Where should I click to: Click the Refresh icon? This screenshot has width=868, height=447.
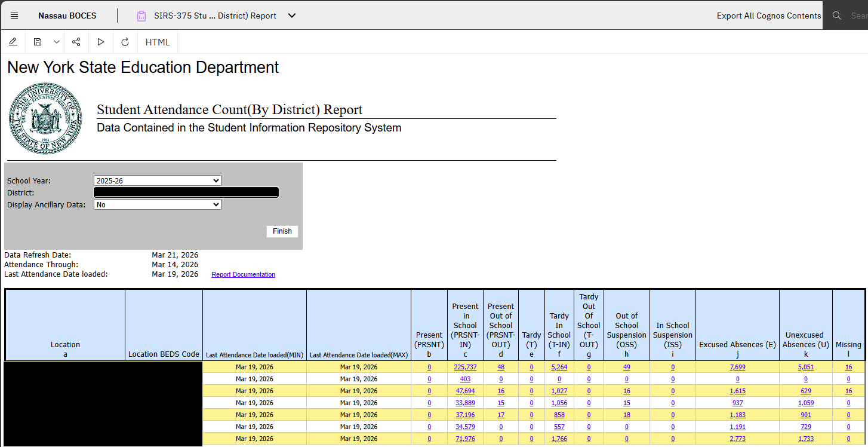125,42
